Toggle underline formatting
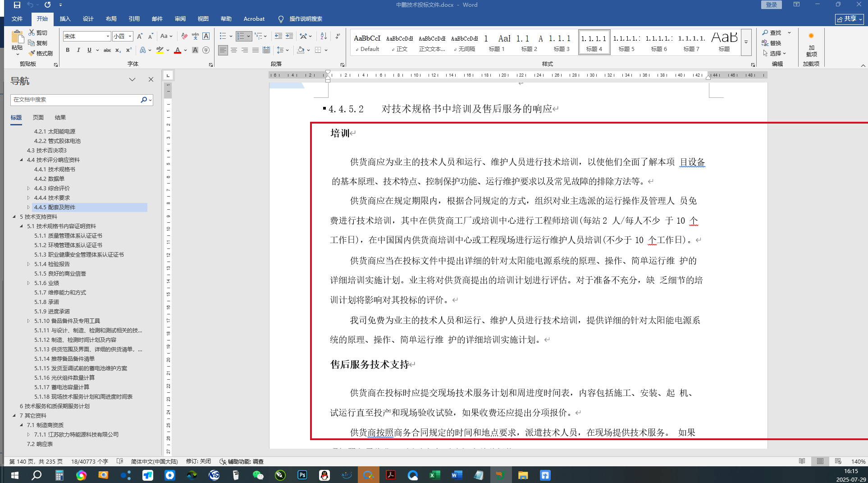The image size is (868, 483). [89, 50]
